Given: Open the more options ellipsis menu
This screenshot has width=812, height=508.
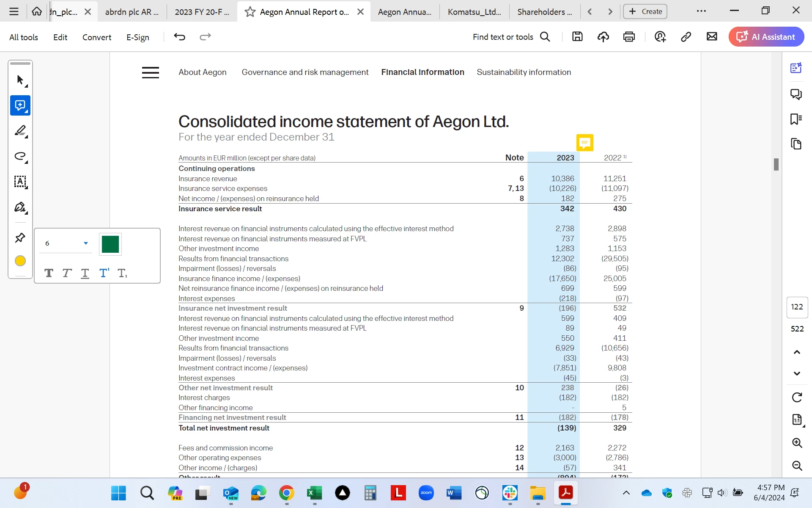Looking at the screenshot, I should pyautogui.click(x=701, y=11).
